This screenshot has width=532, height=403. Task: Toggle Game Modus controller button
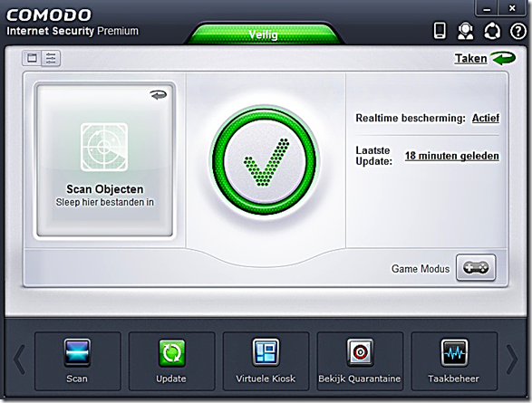(476, 268)
